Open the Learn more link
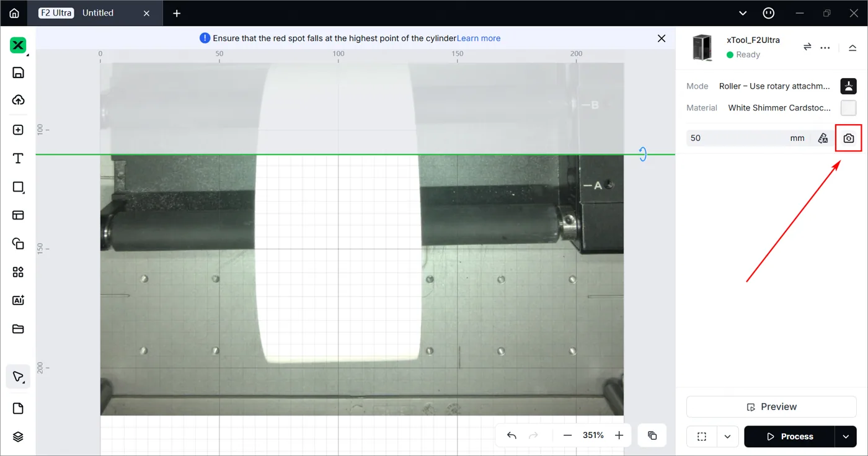868x456 pixels. click(479, 38)
